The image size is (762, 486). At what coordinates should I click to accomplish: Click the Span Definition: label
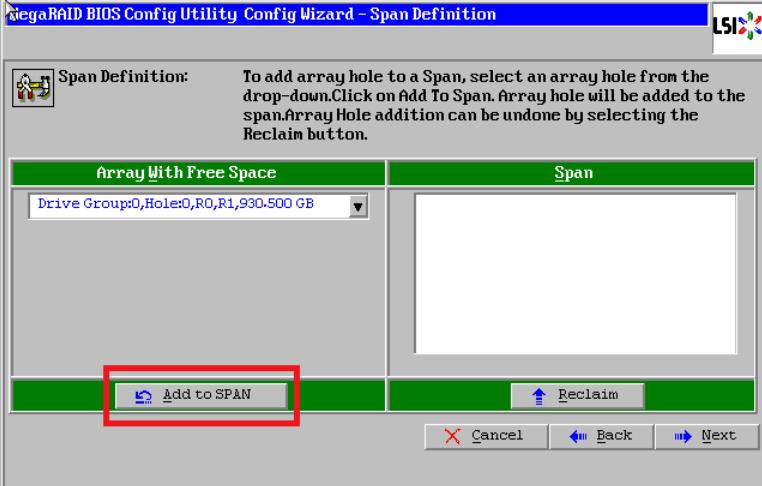(x=123, y=77)
